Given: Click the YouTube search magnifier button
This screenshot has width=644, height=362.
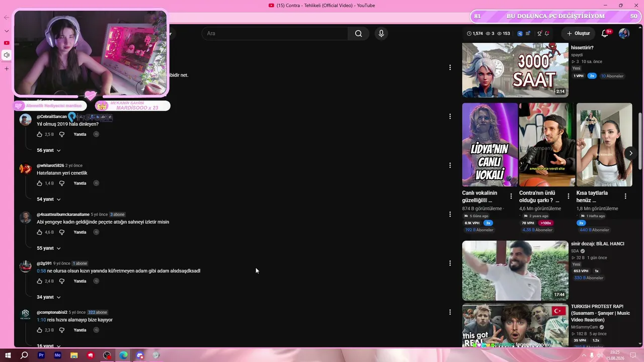Looking at the screenshot, I should [358, 34].
